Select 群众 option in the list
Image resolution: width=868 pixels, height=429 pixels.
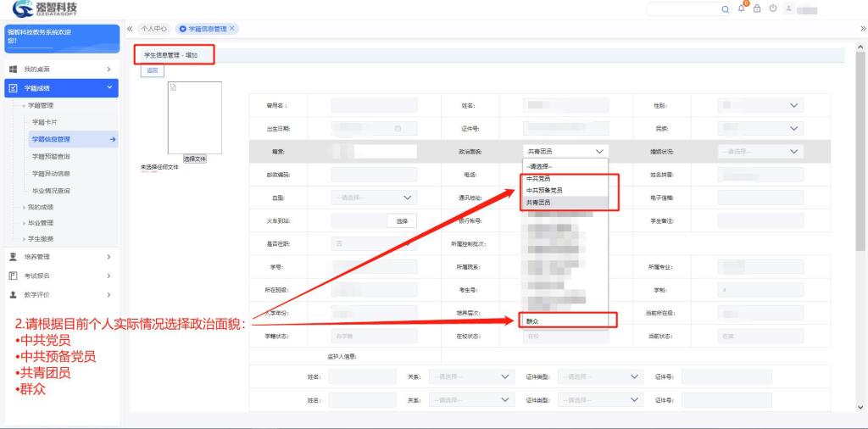point(533,321)
